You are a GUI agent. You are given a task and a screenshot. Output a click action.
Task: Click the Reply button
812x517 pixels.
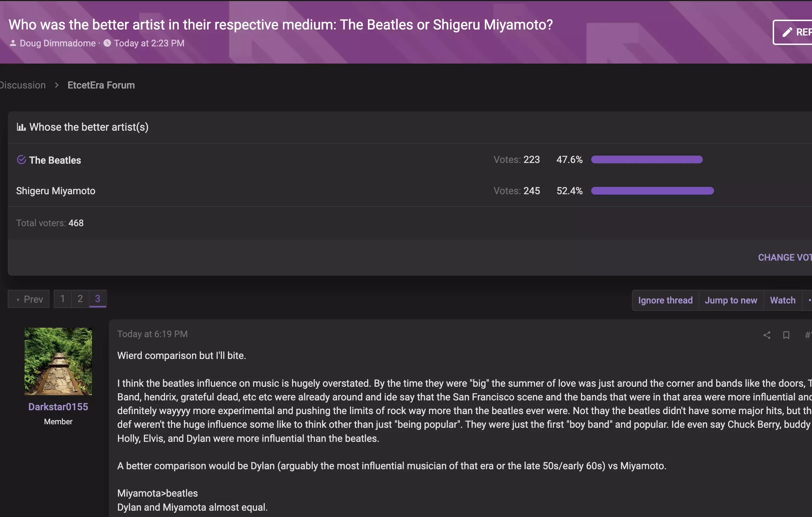coord(793,32)
